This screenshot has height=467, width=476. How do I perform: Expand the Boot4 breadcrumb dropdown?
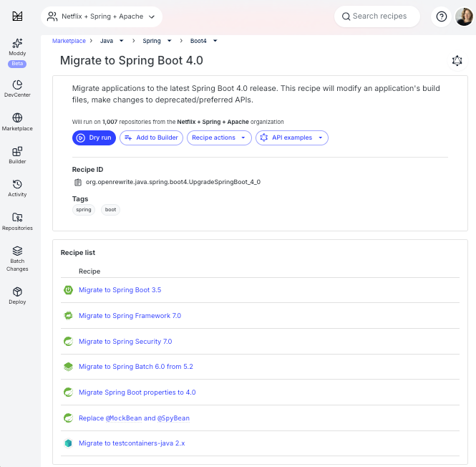pyautogui.click(x=215, y=41)
